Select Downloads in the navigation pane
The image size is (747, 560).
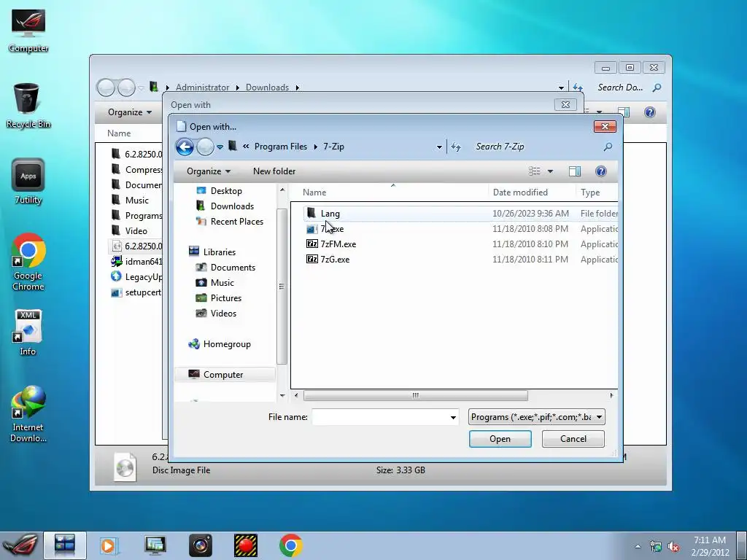(232, 206)
